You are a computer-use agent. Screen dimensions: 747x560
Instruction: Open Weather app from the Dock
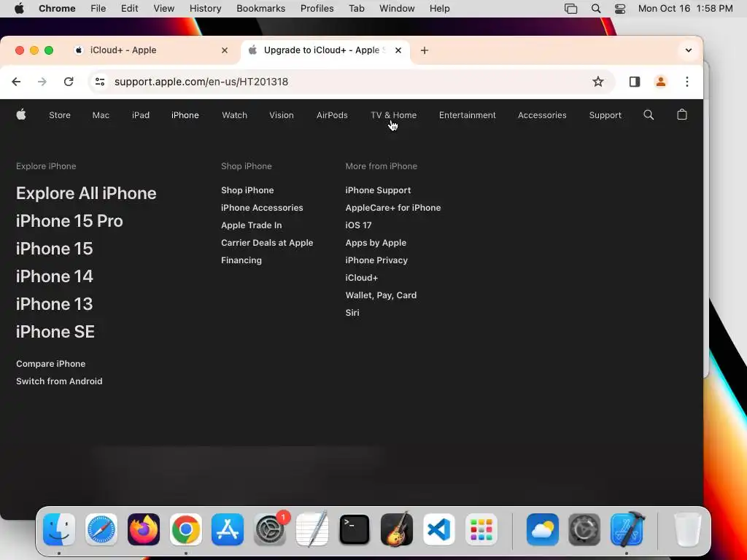[x=543, y=529]
